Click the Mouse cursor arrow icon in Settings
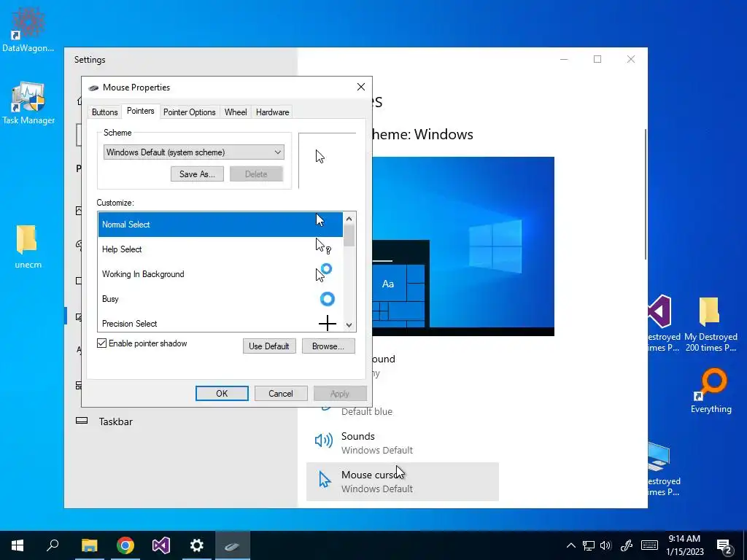Screen dimensions: 747x560 325,480
